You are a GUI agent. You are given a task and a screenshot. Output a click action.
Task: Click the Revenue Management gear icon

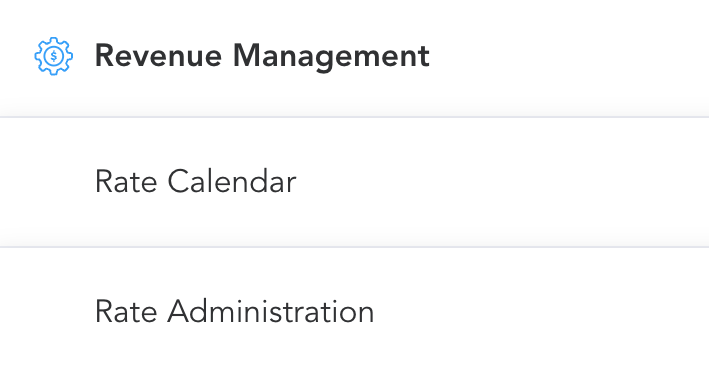coord(53,56)
